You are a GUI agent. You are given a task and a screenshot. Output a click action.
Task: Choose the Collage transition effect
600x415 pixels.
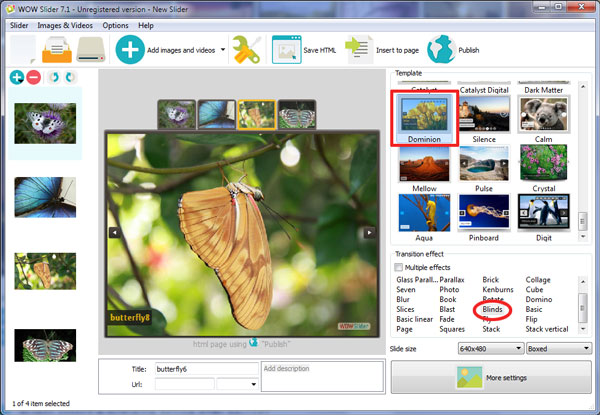(x=538, y=280)
